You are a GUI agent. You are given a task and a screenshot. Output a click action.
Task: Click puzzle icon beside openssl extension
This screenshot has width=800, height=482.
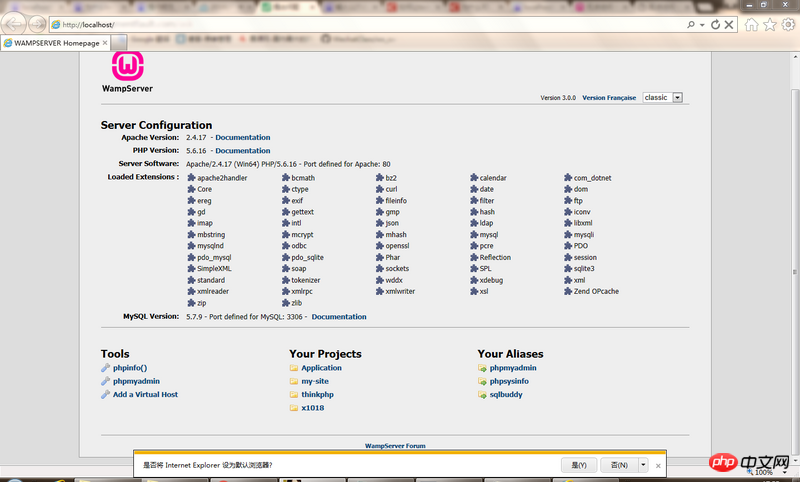coord(380,246)
